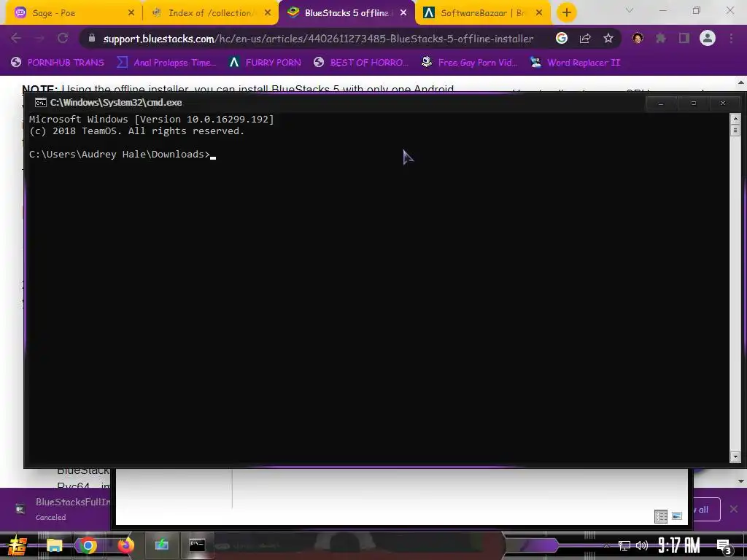Maximize the cmd.exe window

tap(694, 104)
